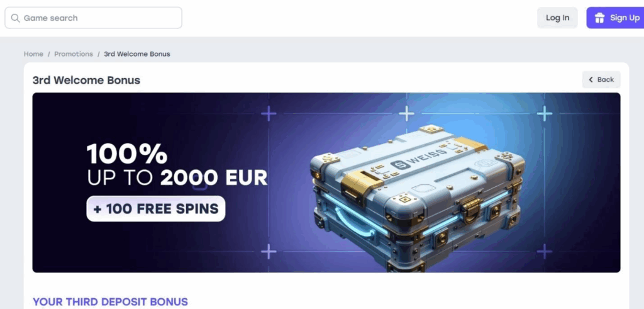
Task: Click the 3rd Welcome Bonus breadcrumb item
Action: coord(136,54)
